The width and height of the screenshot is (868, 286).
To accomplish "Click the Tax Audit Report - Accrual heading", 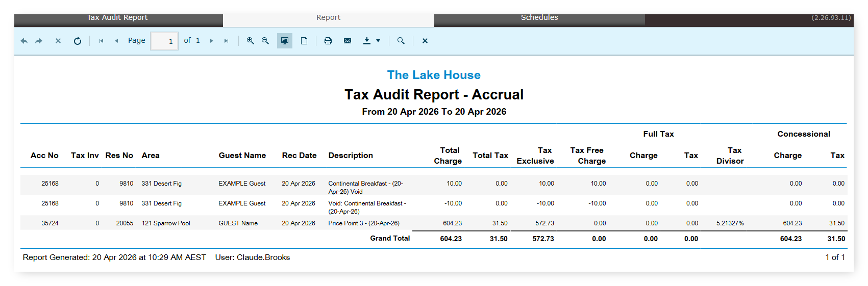I will [x=434, y=94].
